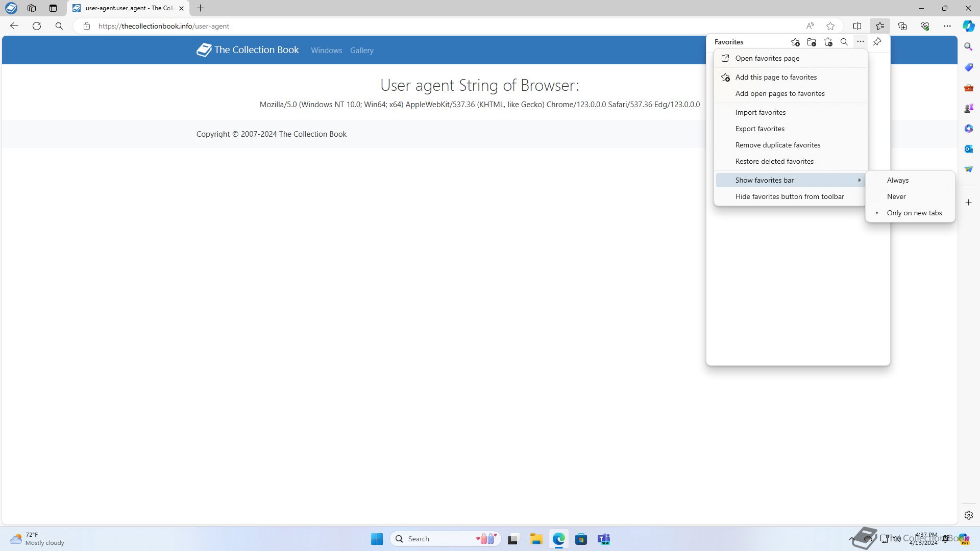980x551 pixels.
Task: Open sidebar Games chess icon
Action: (x=969, y=108)
